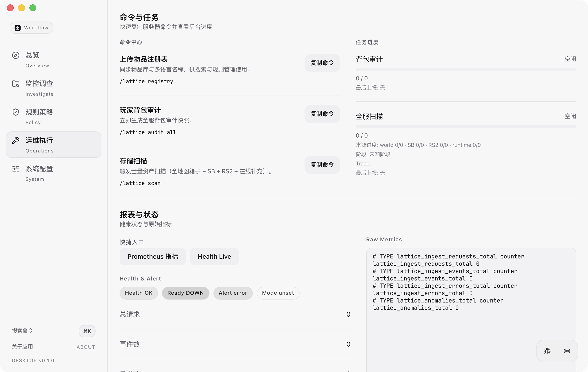
Task: Toggle the Health OK status chip
Action: tap(139, 293)
